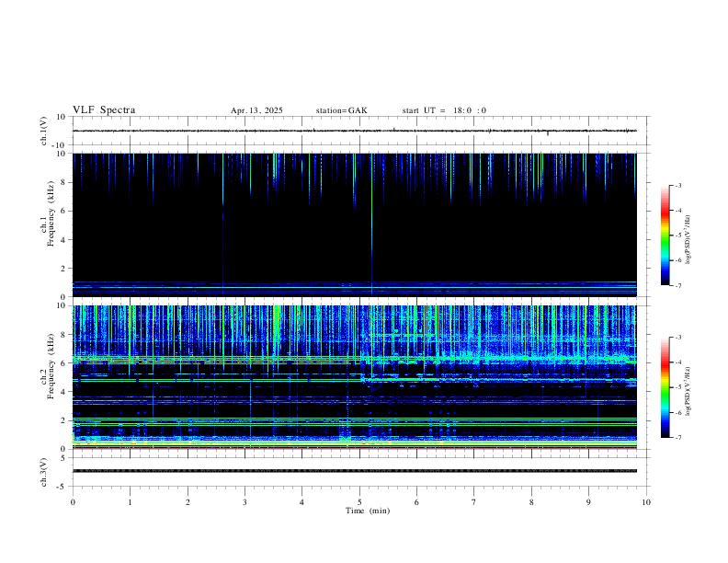Click the ch.1 spectrogram colorbar
The image size is (728, 563).
coord(665,236)
